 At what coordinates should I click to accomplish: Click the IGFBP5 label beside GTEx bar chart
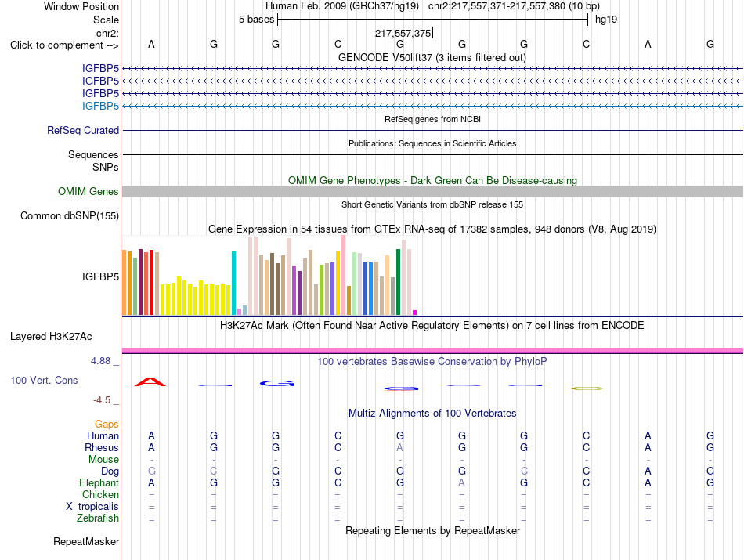tap(100, 276)
